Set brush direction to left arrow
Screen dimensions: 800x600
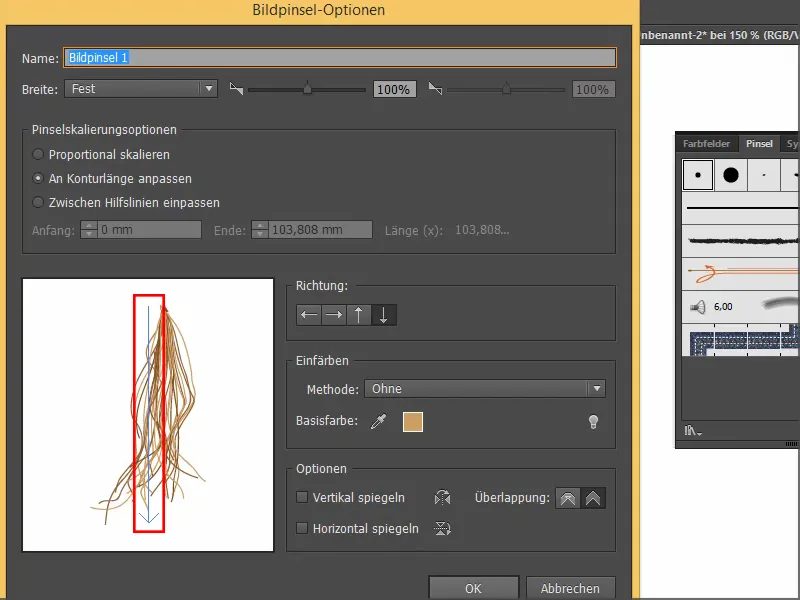pos(309,315)
